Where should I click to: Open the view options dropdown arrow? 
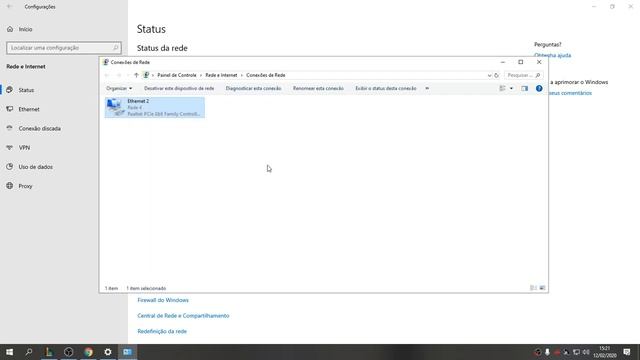pyautogui.click(x=511, y=88)
